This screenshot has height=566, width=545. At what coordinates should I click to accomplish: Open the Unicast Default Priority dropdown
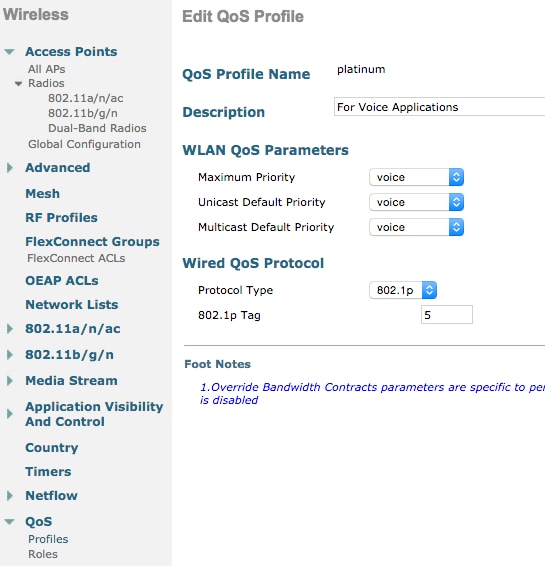click(x=417, y=202)
